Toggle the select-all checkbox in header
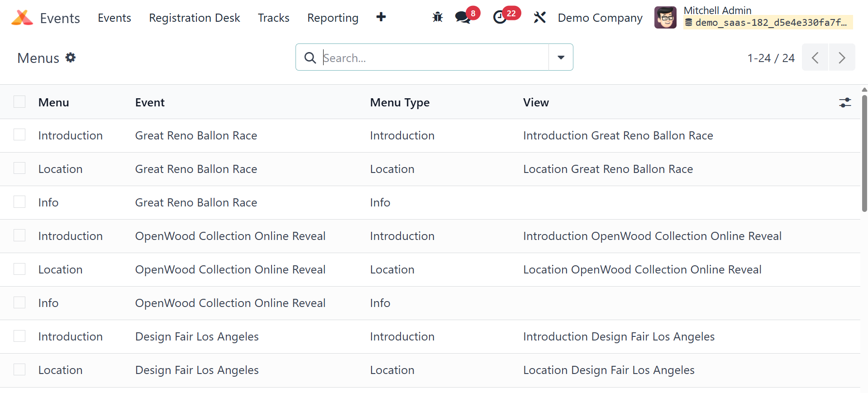Viewport: 868px width, 393px height. coord(19,102)
